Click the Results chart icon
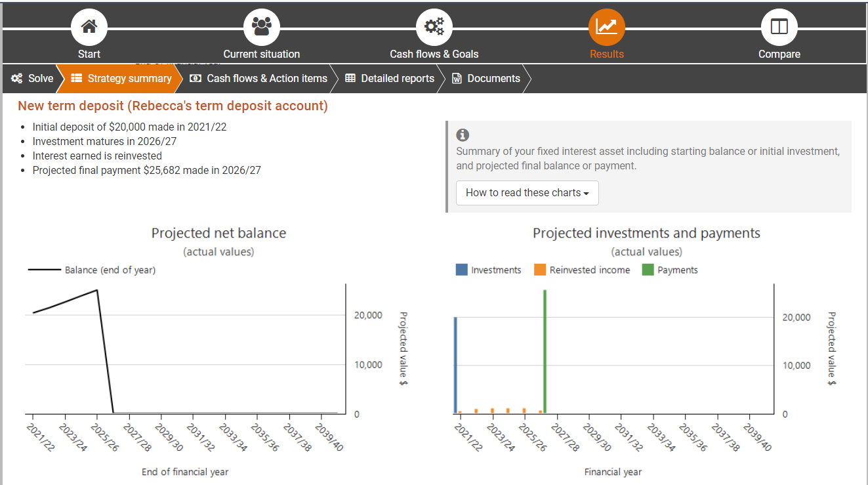Viewport: 868px width, 485px height. 606,28
